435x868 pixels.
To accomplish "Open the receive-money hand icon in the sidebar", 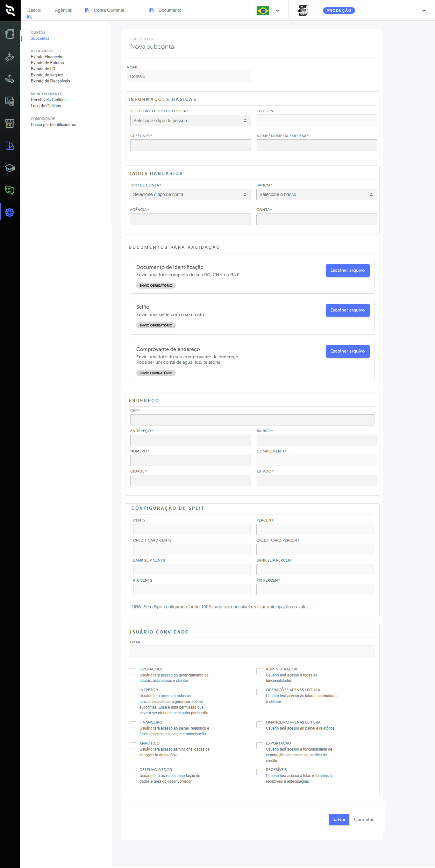I will pyautogui.click(x=10, y=56).
